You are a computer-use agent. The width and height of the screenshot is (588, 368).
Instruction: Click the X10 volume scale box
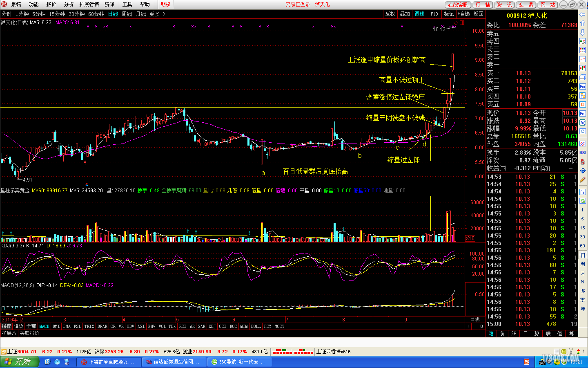(x=470, y=238)
